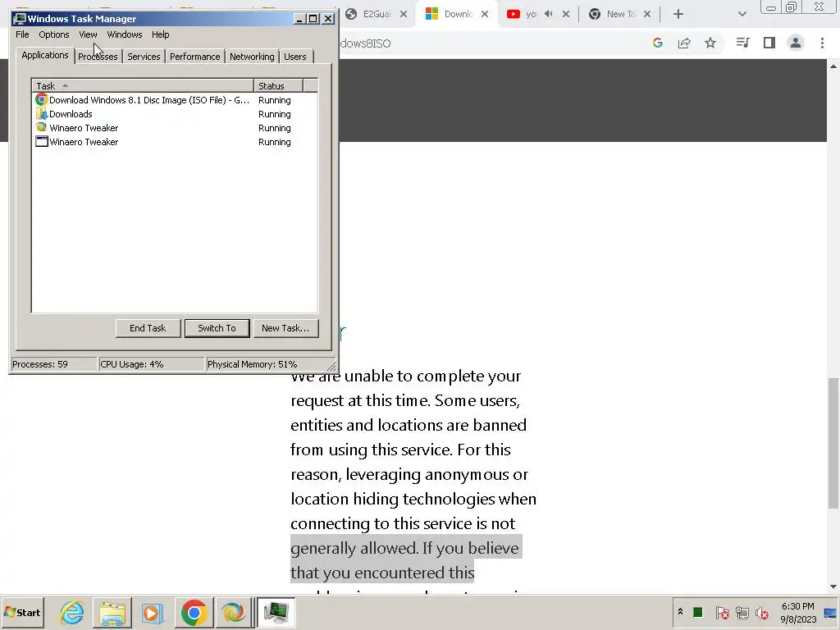The width and height of the screenshot is (840, 630).
Task: Open Windows Media Player from the taskbar
Action: point(152,612)
